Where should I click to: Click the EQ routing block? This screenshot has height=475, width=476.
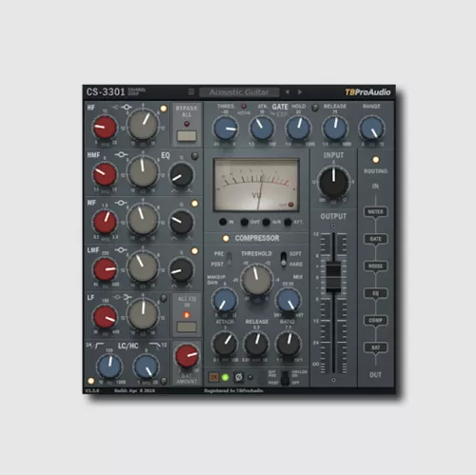pyautogui.click(x=375, y=293)
